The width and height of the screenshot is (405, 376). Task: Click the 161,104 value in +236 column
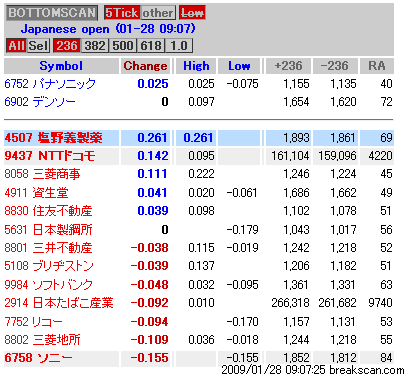pyautogui.click(x=290, y=156)
